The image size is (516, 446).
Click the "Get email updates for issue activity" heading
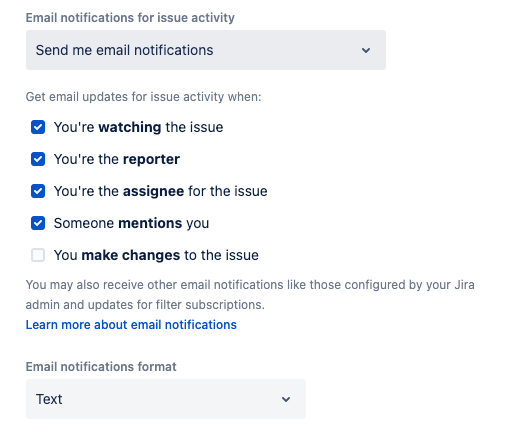[x=143, y=97]
